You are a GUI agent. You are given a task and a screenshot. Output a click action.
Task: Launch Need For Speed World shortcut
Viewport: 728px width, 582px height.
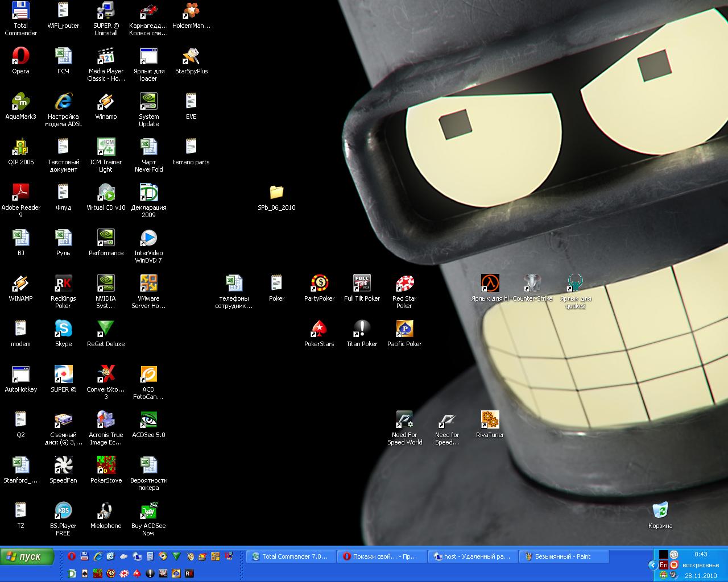tap(404, 420)
